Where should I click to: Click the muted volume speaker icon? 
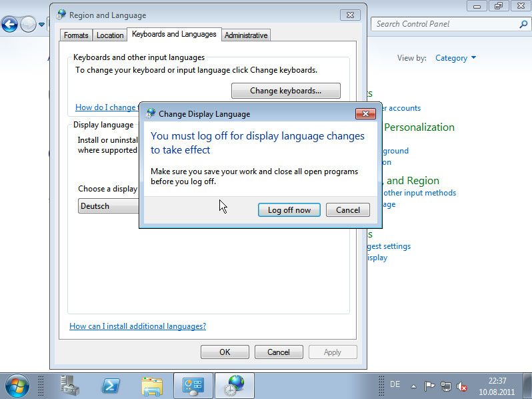point(462,386)
